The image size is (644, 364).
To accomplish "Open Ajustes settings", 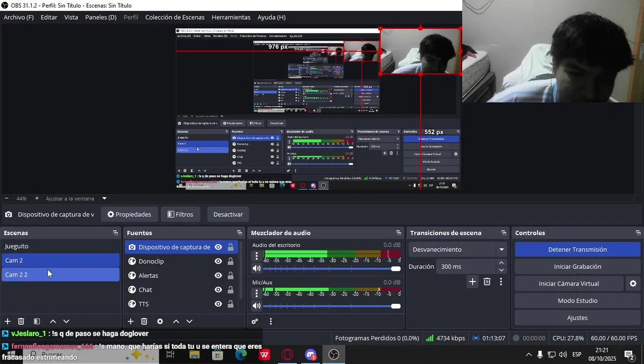I will [577, 318].
